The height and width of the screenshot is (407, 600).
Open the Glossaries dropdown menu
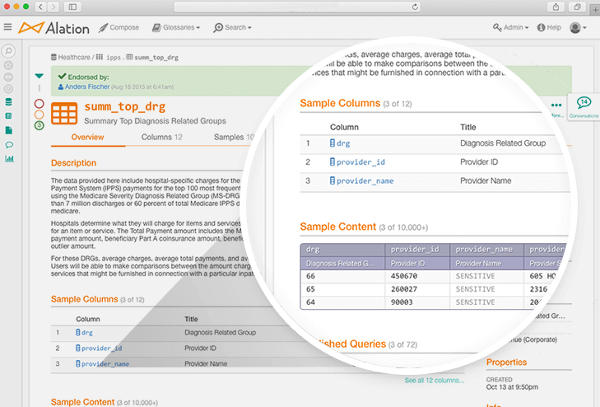pyautogui.click(x=178, y=28)
